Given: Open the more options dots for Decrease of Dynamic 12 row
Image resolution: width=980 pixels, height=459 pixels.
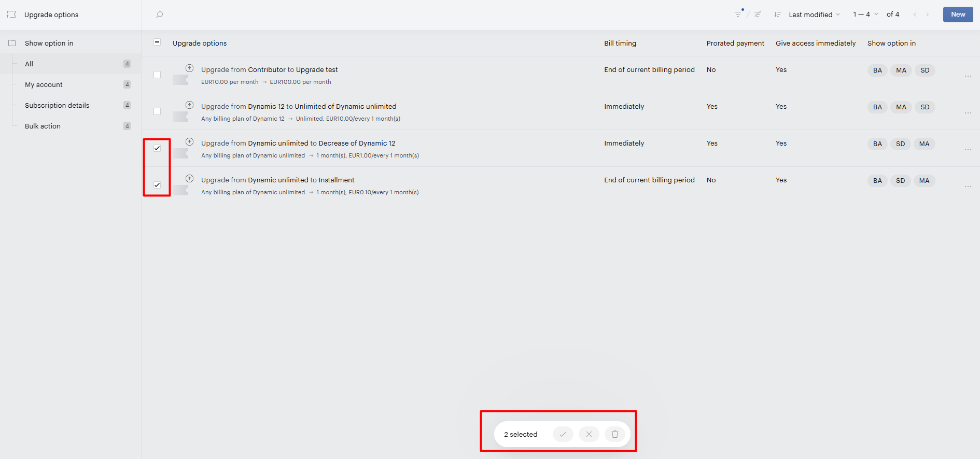Looking at the screenshot, I should (968, 150).
